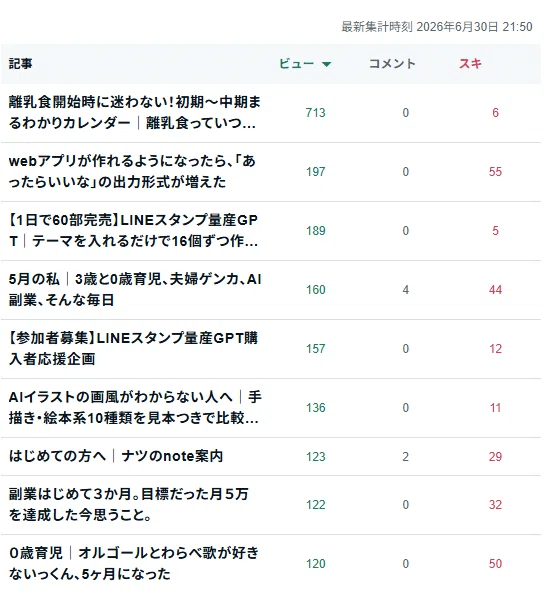Viewport: 545px width, 593px height.
Task: Click スキ count 50 on 0歳育児 row
Action: pyautogui.click(x=495, y=564)
